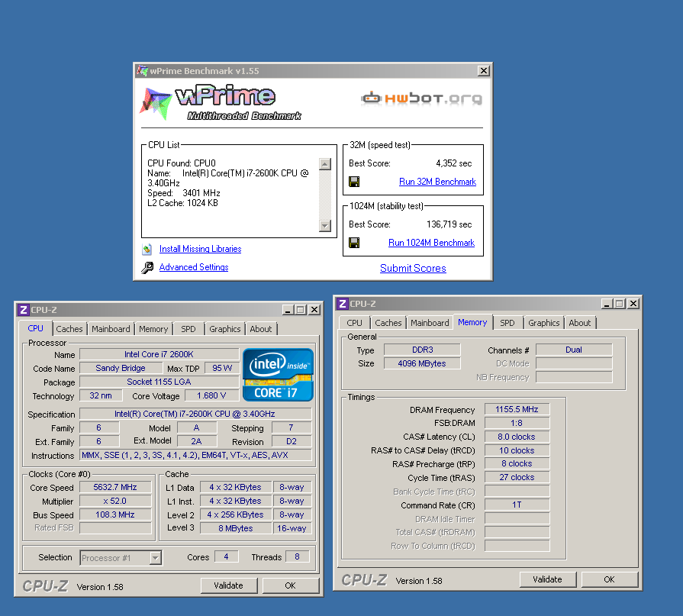This screenshot has width=683, height=616.
Task: Click the CAS# Latency value 8.0 clocks
Action: (x=517, y=437)
